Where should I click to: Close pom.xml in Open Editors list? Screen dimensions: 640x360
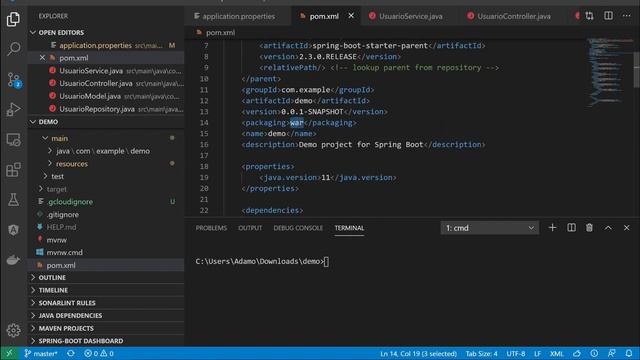42,58
